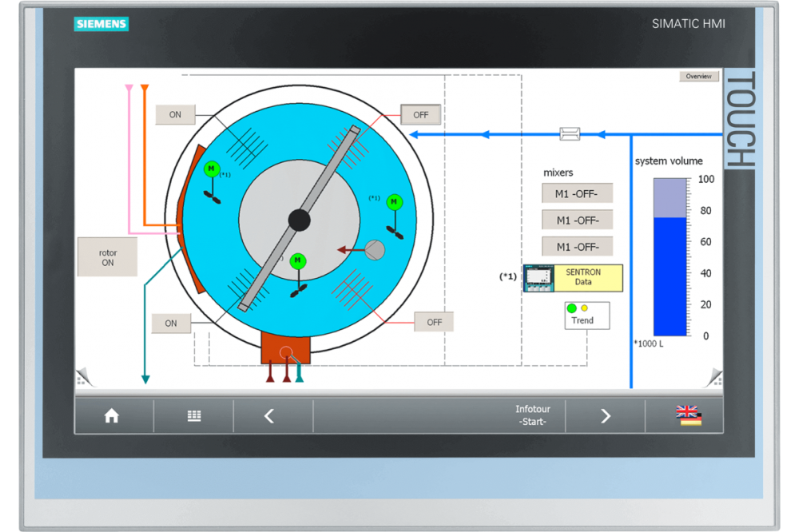Click the system volume level bar

click(670, 257)
